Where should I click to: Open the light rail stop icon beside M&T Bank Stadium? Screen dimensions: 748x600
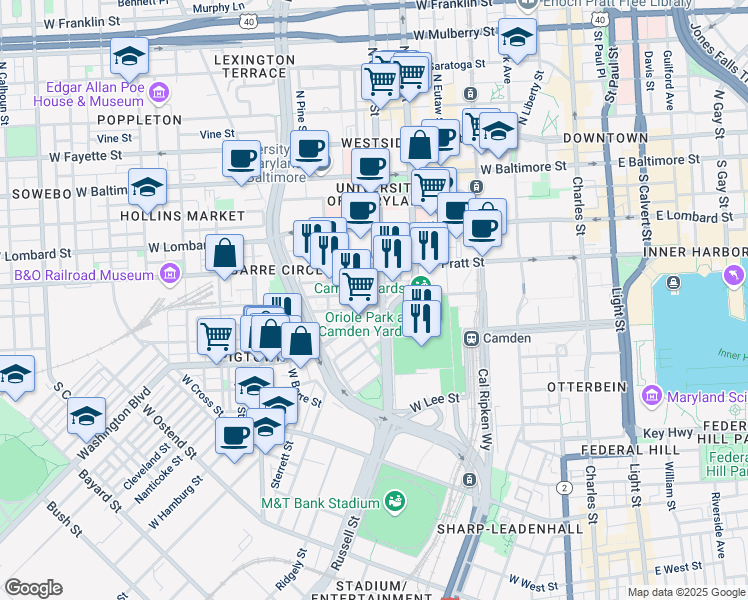469,479
